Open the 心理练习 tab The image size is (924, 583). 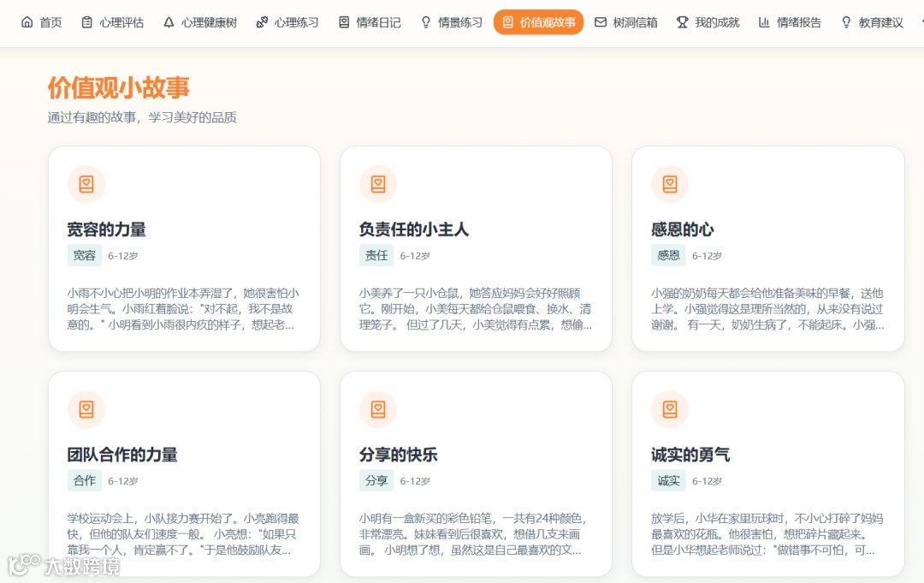(287, 22)
